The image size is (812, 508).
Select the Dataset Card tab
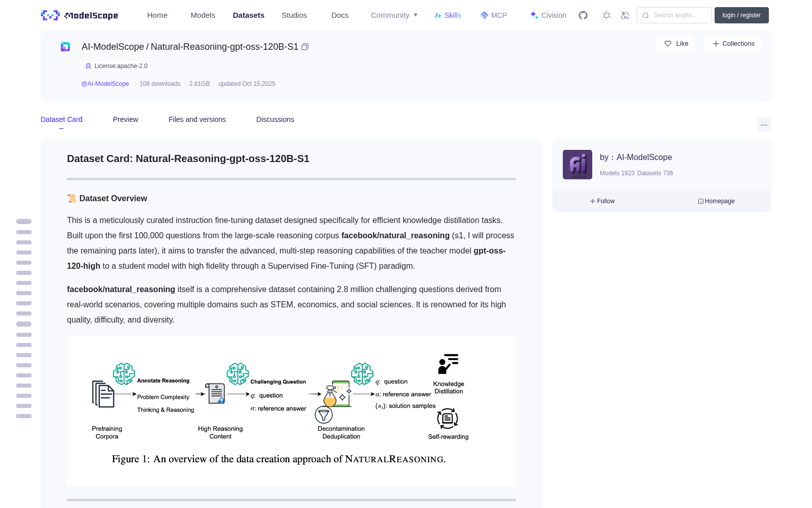[61, 119]
